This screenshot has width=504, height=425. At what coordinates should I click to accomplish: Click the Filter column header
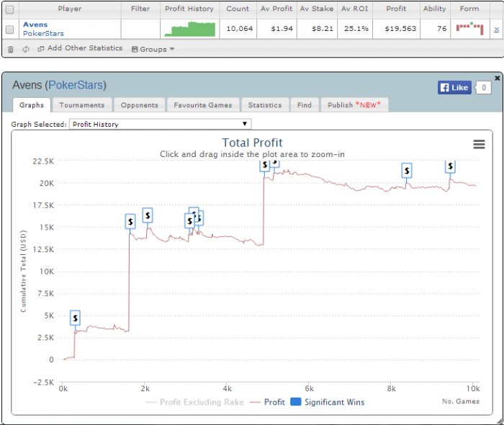click(140, 9)
